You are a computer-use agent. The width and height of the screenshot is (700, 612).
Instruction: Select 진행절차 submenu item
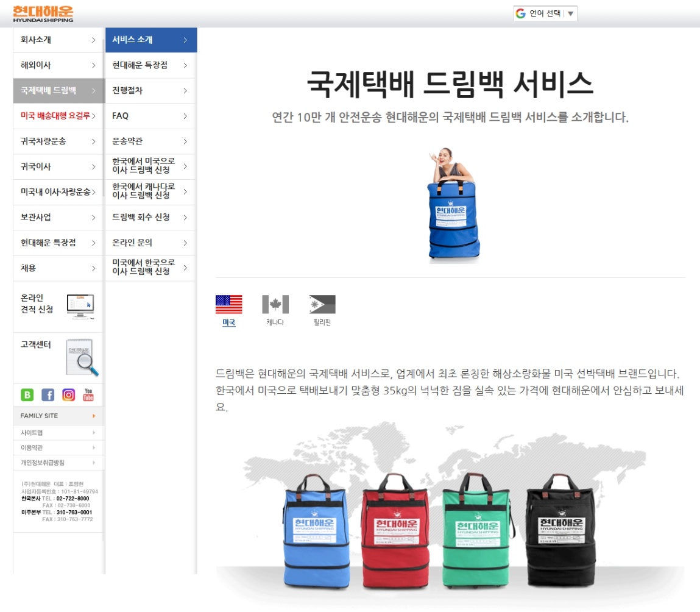coord(151,91)
